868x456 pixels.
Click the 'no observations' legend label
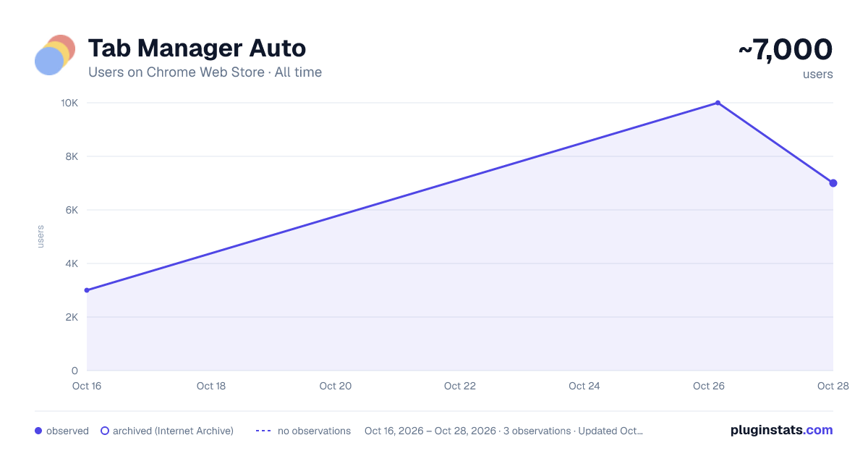pos(314,431)
